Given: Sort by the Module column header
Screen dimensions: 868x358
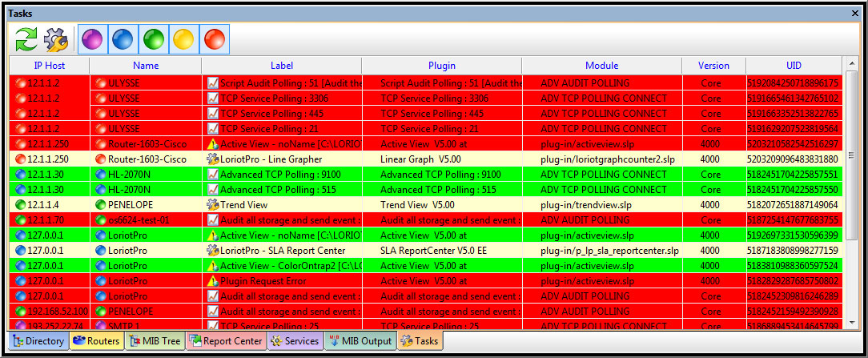Looking at the screenshot, I should [x=601, y=66].
